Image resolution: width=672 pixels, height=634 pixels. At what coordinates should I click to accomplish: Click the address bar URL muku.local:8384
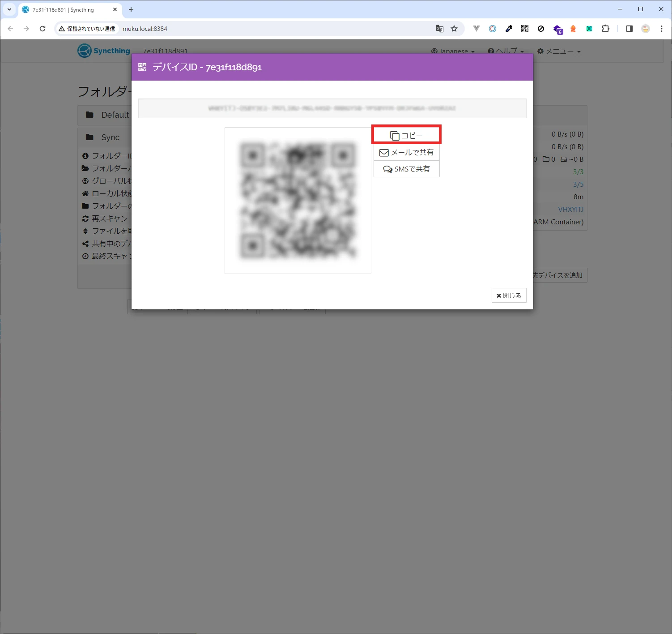pyautogui.click(x=145, y=29)
